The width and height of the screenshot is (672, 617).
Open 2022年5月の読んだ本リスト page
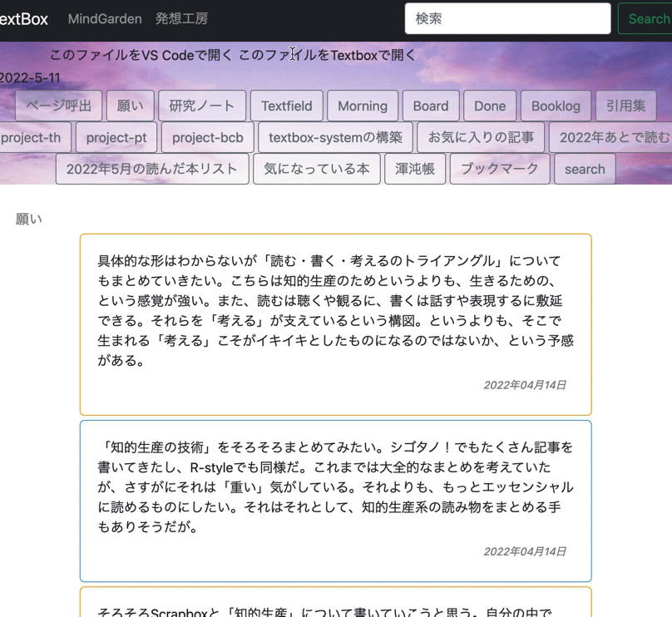(154, 169)
